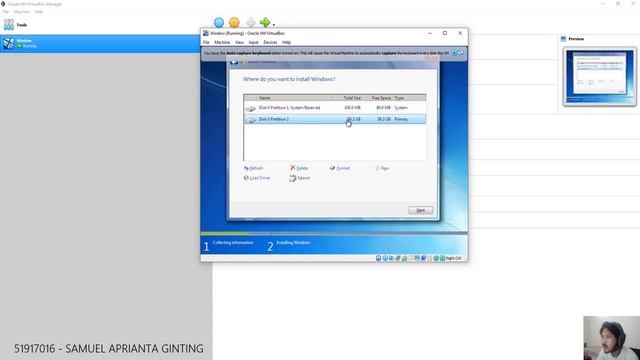Click the Format link below the partition list
640x360 pixels.
coord(340,168)
